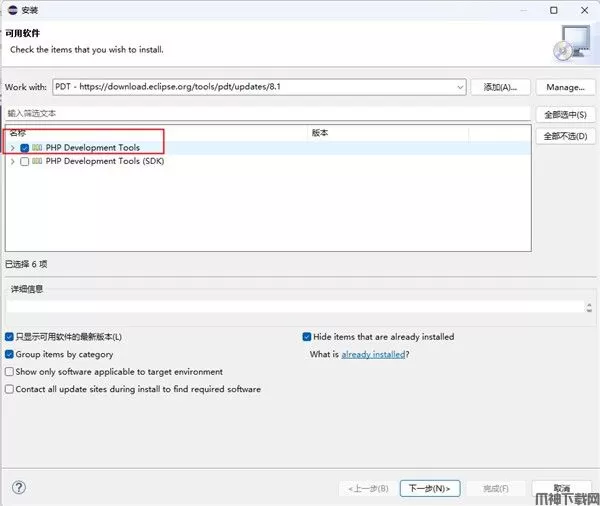Toggle 只显示可用软件的最新版本(L) checkbox
The width and height of the screenshot is (600, 506).
10,337
